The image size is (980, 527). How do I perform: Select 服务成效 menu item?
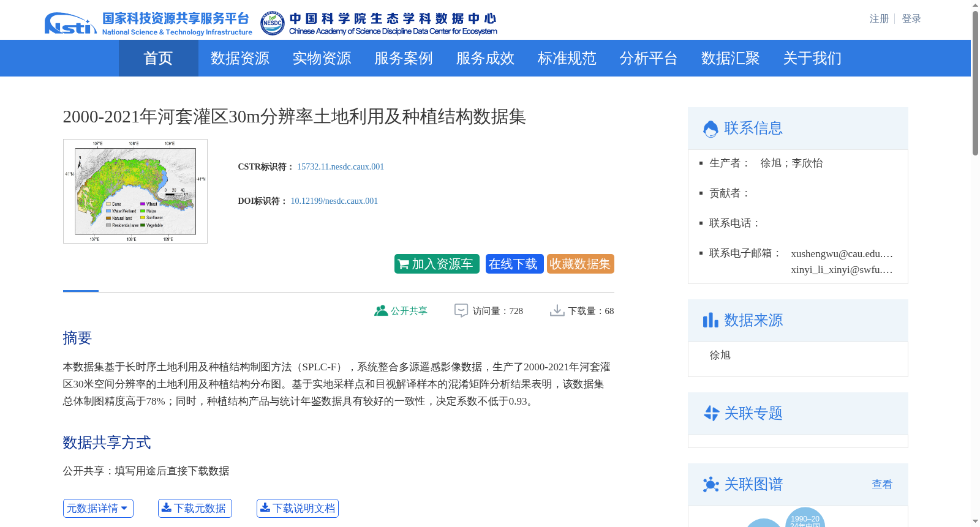[485, 58]
